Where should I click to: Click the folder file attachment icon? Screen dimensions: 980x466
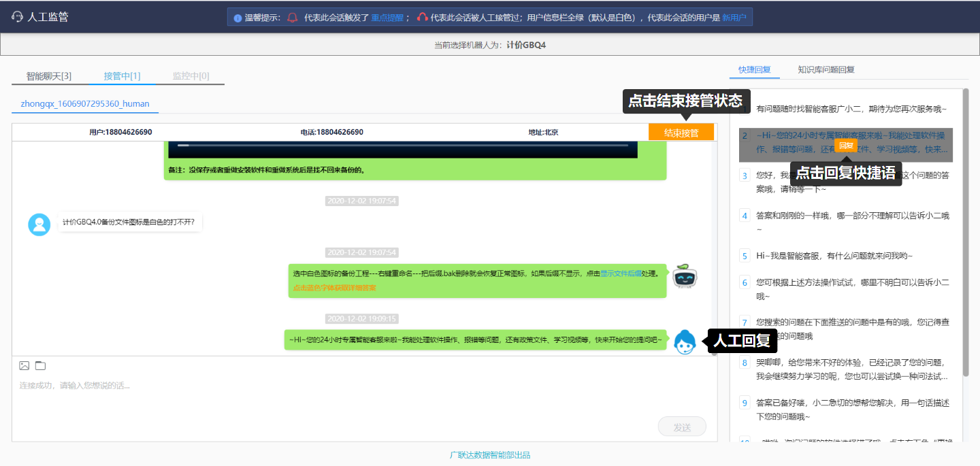coord(40,366)
